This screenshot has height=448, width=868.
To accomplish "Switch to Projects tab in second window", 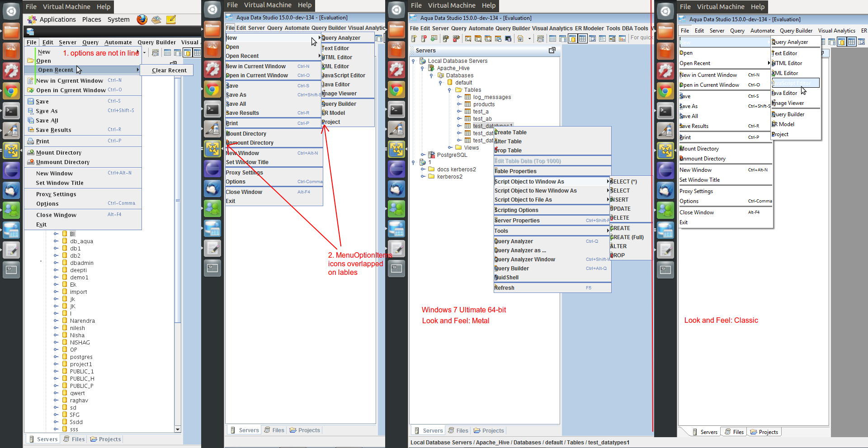I will tap(305, 430).
